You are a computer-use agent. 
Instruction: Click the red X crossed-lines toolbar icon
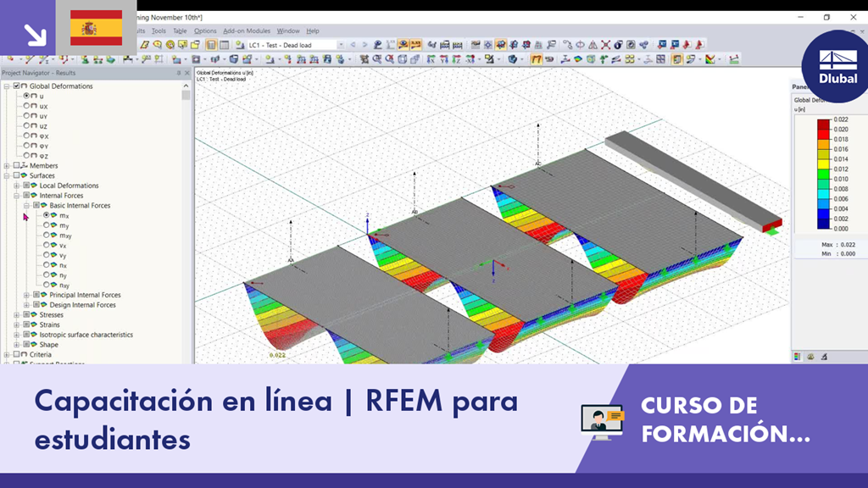(605, 45)
